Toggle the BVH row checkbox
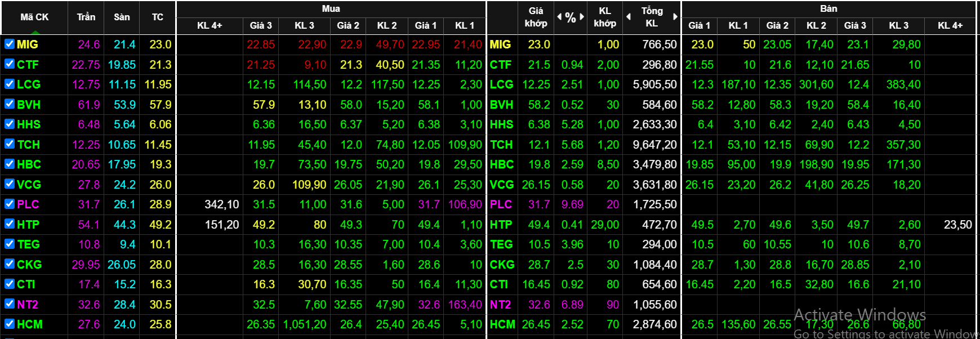Screen dimensions: 980x339 click(x=10, y=104)
